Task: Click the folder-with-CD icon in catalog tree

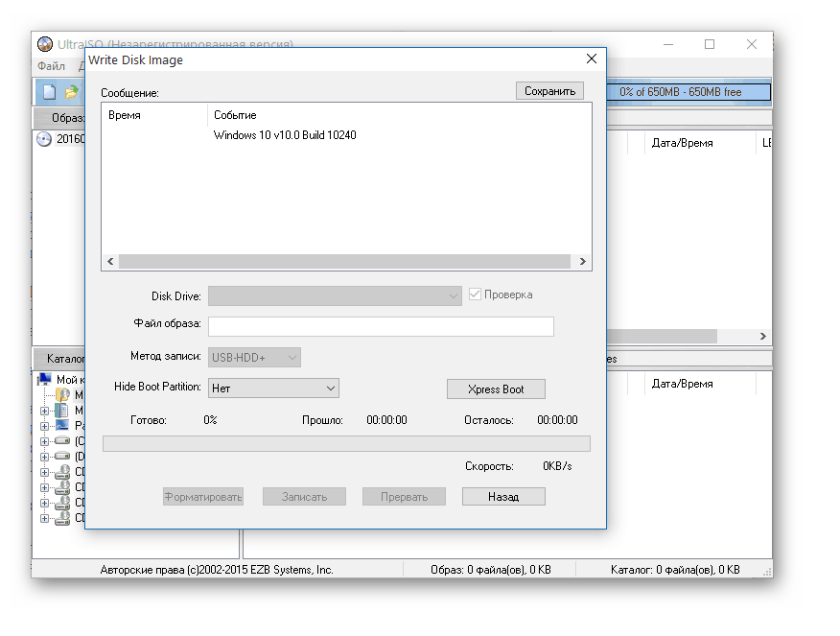Action: (62, 395)
